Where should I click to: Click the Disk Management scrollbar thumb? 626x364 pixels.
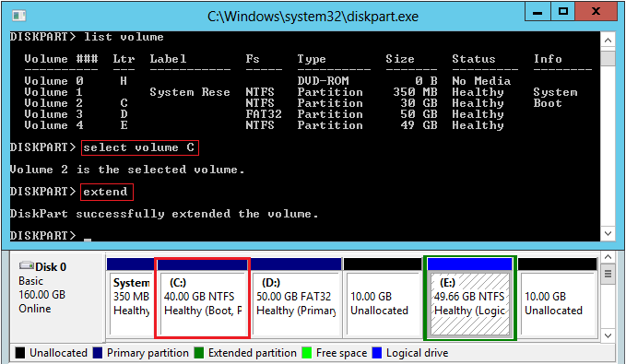[608, 275]
